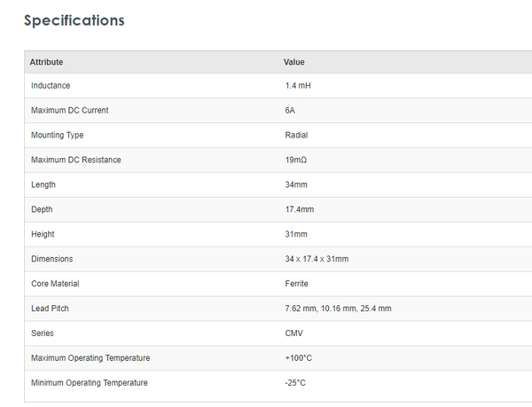Click the Maximum DC Current label

[70, 110]
